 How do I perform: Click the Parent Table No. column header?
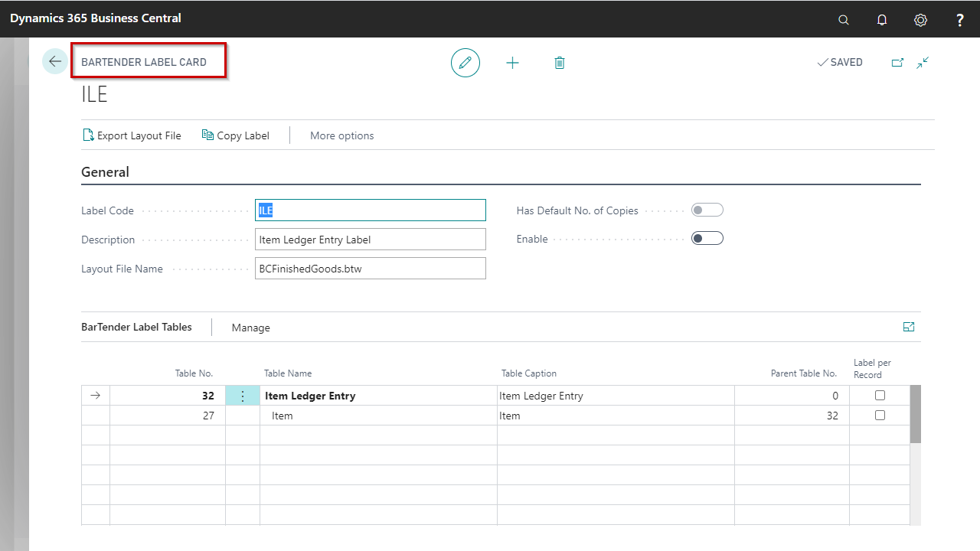(x=804, y=373)
